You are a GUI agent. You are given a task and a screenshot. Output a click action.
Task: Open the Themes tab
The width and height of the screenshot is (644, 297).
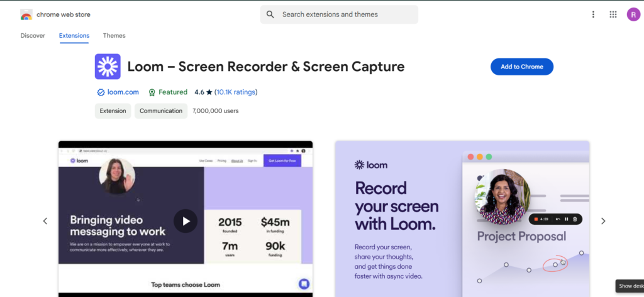114,36
